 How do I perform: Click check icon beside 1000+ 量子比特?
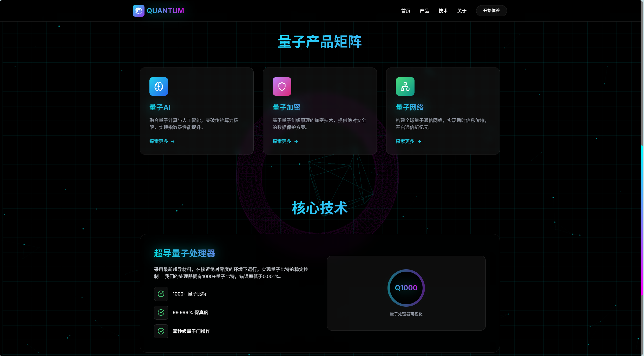tap(161, 294)
